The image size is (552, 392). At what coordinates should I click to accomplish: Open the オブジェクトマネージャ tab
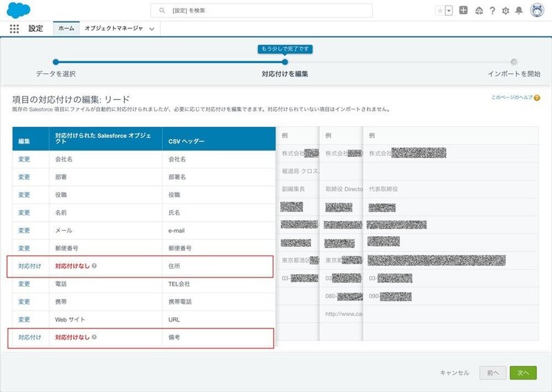pyautogui.click(x=114, y=28)
